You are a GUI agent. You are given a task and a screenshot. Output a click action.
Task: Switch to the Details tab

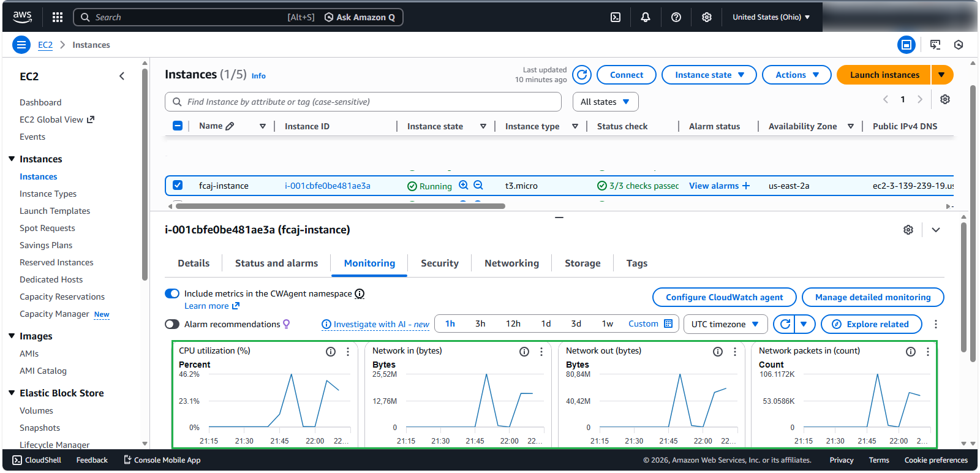pyautogui.click(x=194, y=263)
